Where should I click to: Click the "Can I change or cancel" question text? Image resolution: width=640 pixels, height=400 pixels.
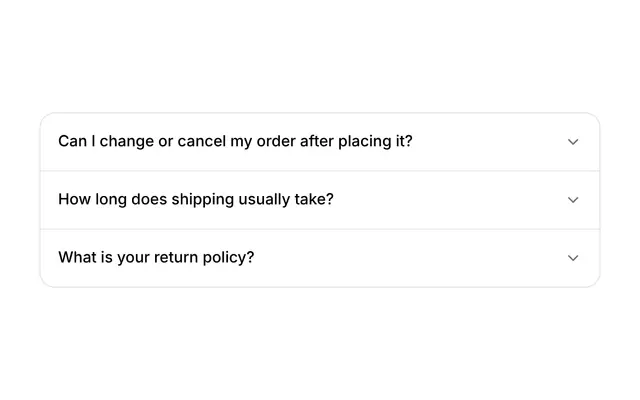coord(236,141)
